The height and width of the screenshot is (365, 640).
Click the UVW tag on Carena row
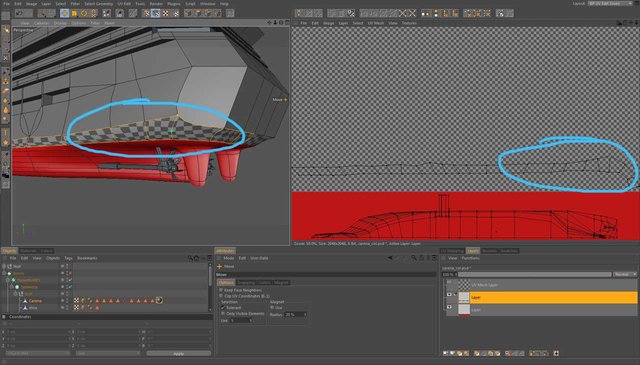click(x=76, y=300)
